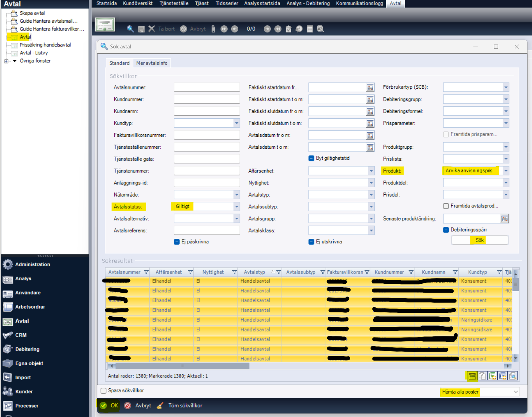532x417 pixels.
Task: Click the Kundnummer input field
Action: (207, 99)
